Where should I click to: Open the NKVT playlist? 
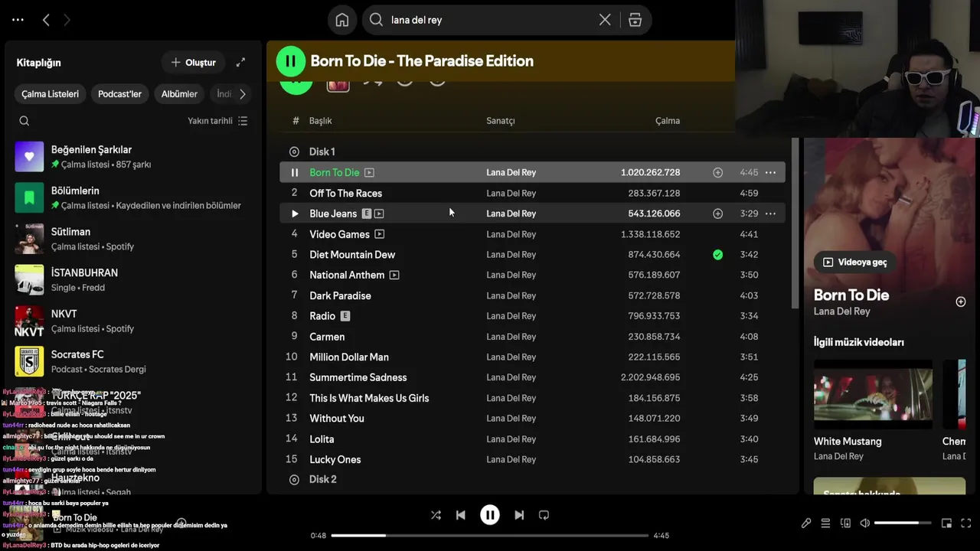click(134, 321)
